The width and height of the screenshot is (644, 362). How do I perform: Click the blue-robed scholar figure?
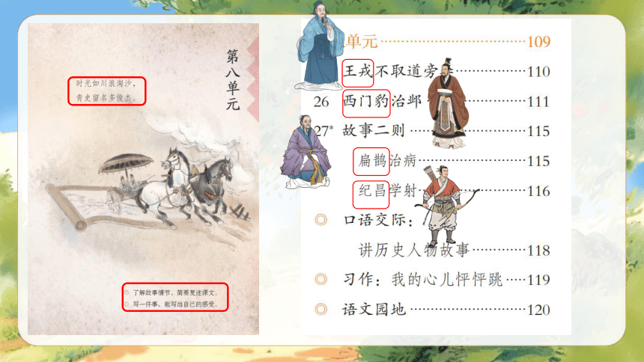pyautogui.click(x=320, y=45)
